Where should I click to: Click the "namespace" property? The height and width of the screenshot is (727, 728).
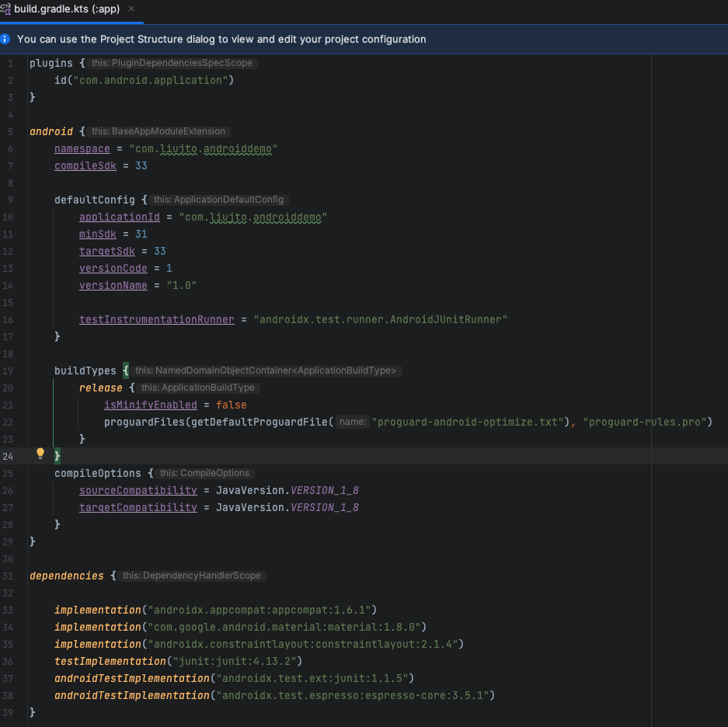[x=82, y=148]
